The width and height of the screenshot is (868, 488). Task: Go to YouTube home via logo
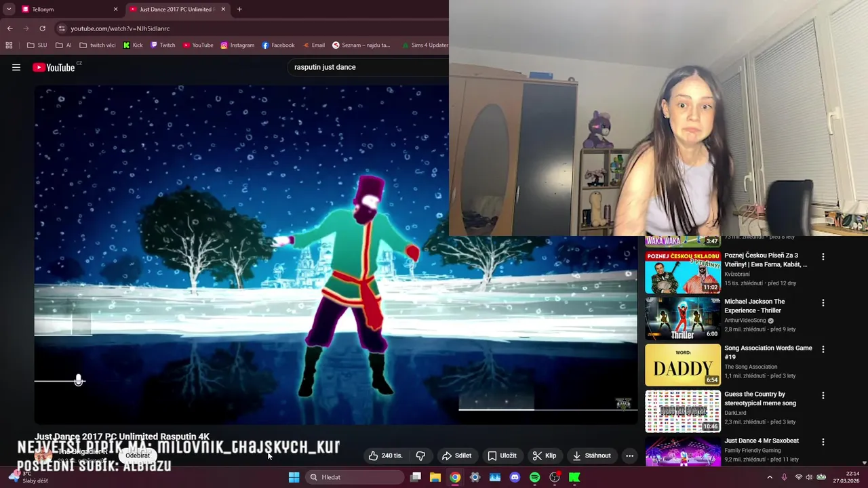pos(54,67)
